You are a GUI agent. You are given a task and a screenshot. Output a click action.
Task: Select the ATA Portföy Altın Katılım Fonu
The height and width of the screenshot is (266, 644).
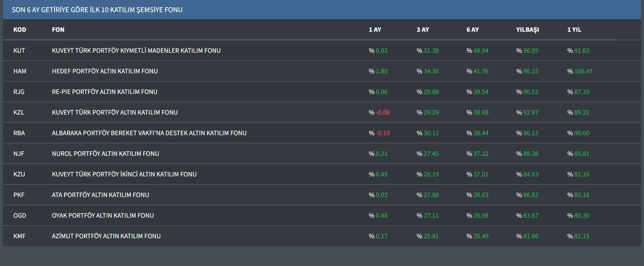pyautogui.click(x=100, y=195)
